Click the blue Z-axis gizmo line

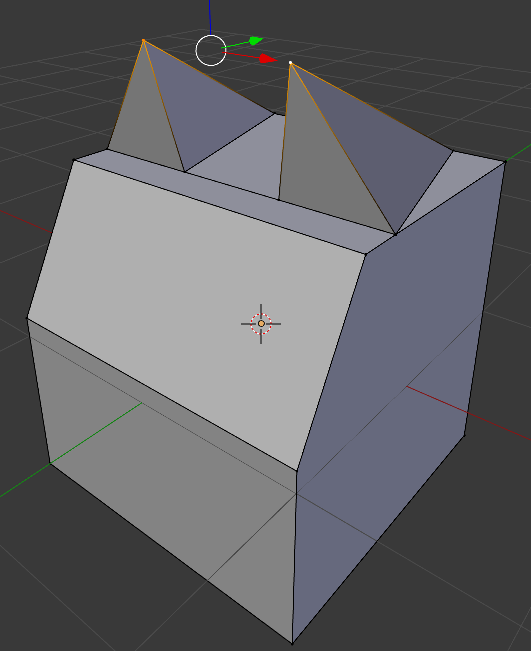[210, 17]
